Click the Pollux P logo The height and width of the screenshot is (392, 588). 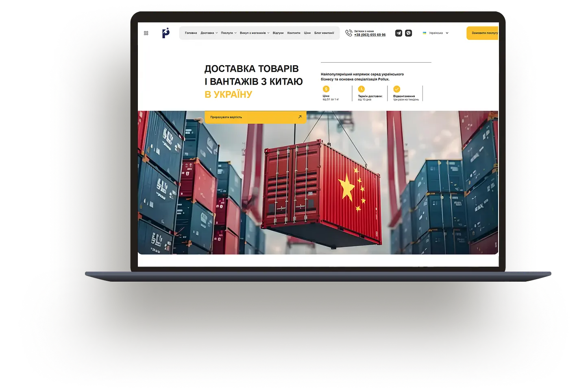coord(166,33)
